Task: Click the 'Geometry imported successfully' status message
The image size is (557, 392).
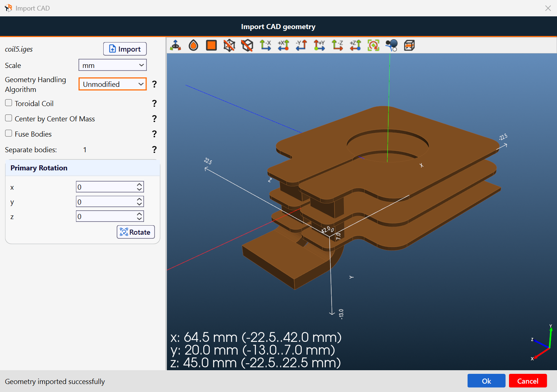Action: (55, 381)
